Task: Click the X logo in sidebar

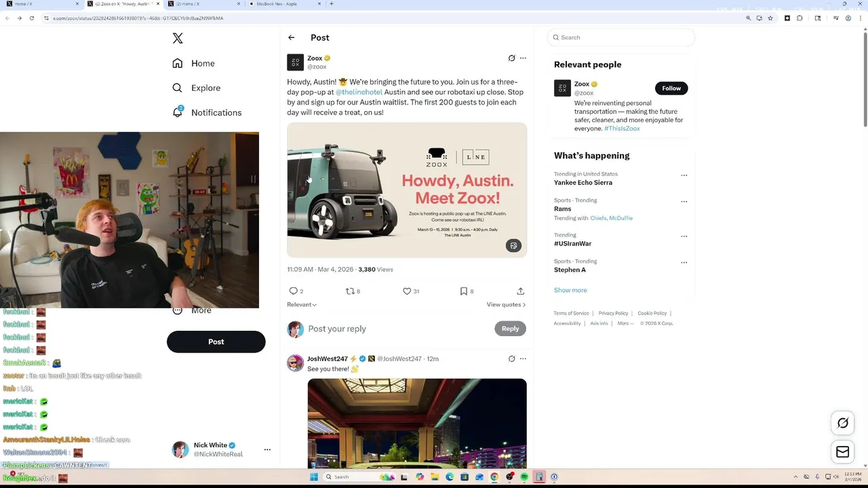Action: coord(178,39)
